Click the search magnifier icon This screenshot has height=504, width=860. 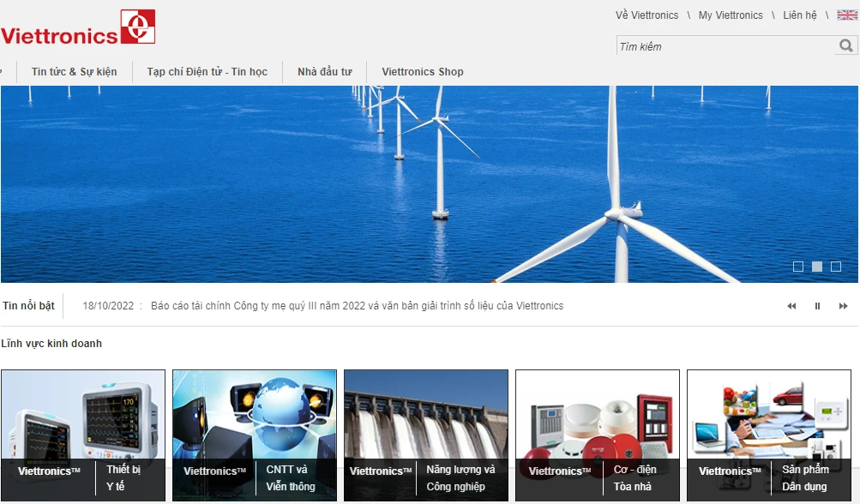point(845,46)
